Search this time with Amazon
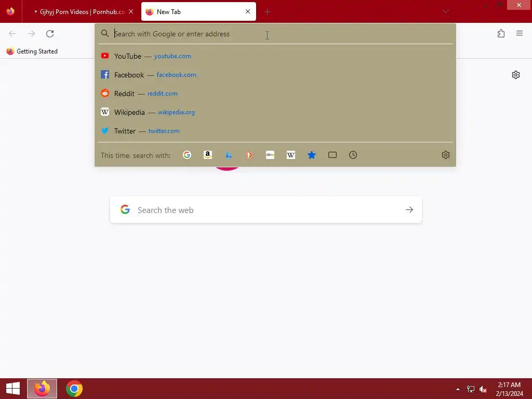 pyautogui.click(x=208, y=155)
